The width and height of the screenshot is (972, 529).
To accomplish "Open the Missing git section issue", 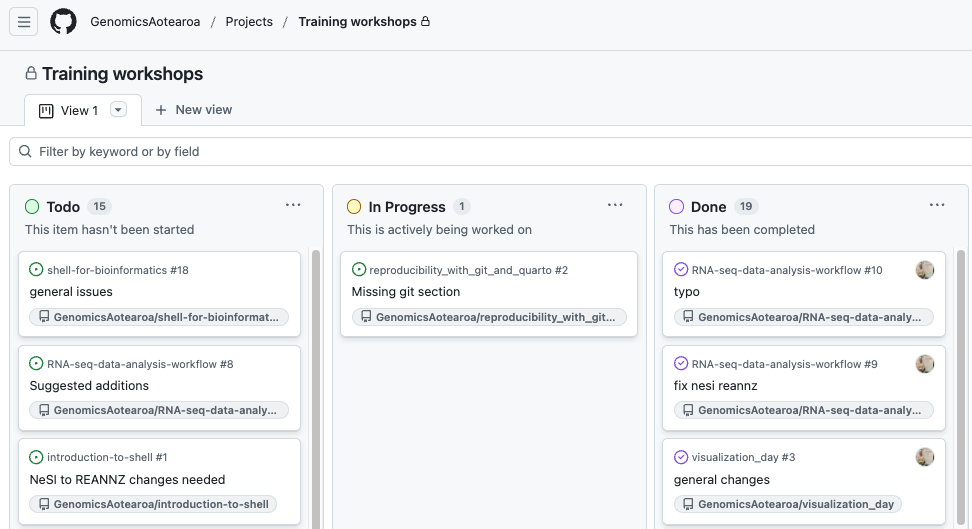I will pos(406,292).
